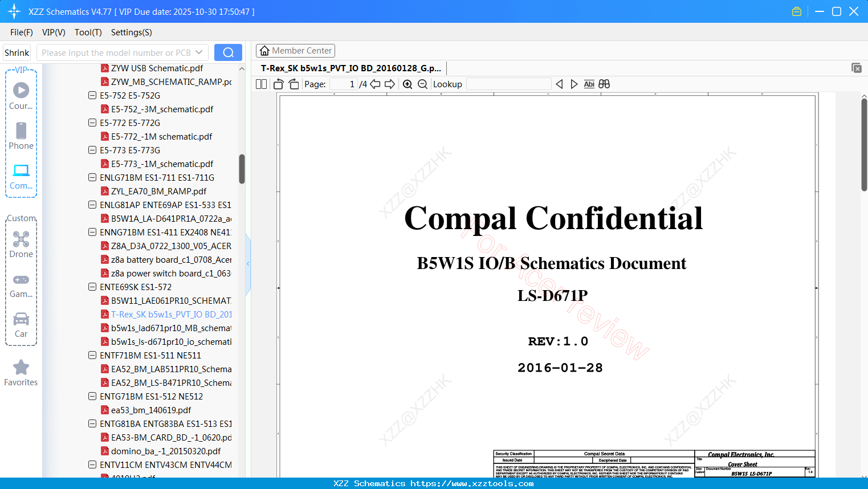The width and height of the screenshot is (868, 489).
Task: Close the open document tab panel icon
Action: [x=857, y=68]
